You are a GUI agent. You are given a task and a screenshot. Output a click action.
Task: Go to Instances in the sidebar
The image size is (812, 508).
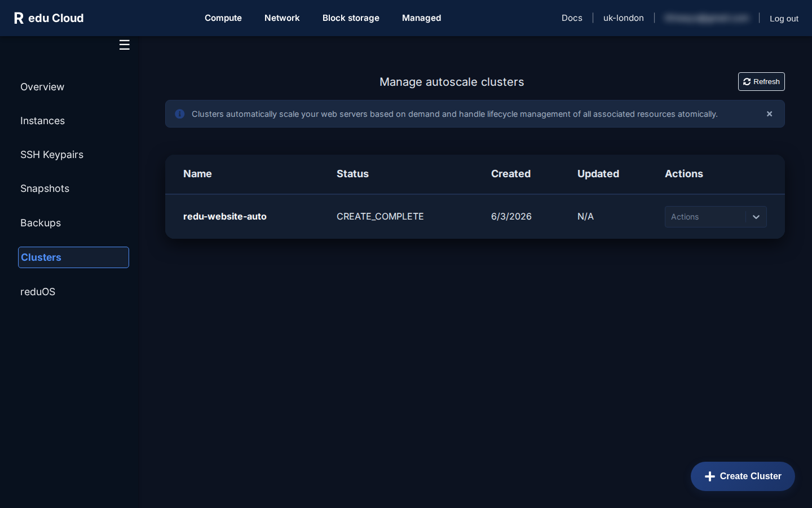[42, 121]
